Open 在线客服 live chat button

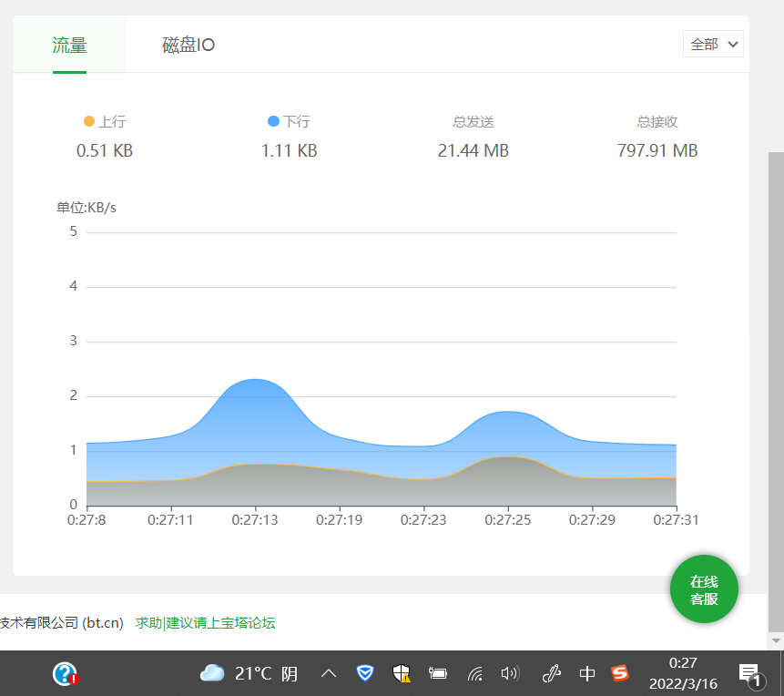tap(704, 589)
